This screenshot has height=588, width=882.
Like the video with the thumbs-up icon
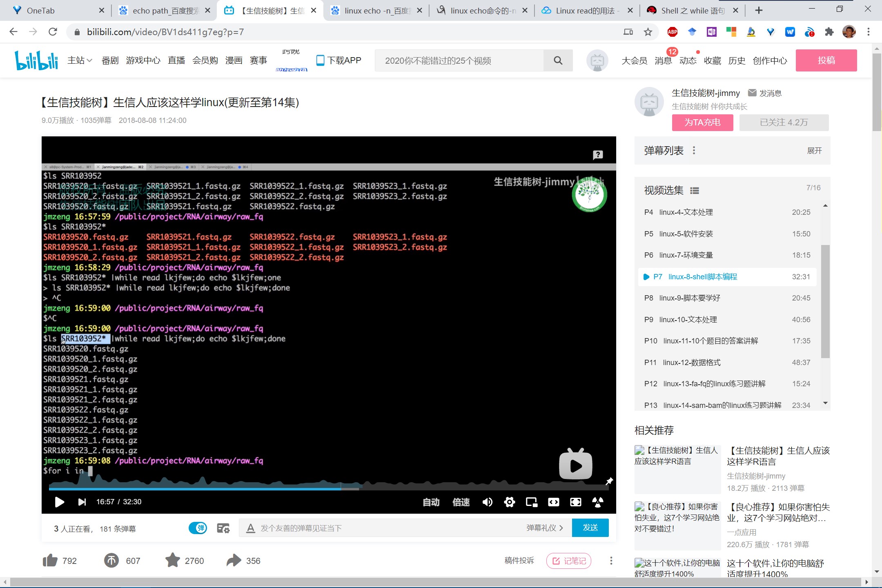tap(50, 561)
